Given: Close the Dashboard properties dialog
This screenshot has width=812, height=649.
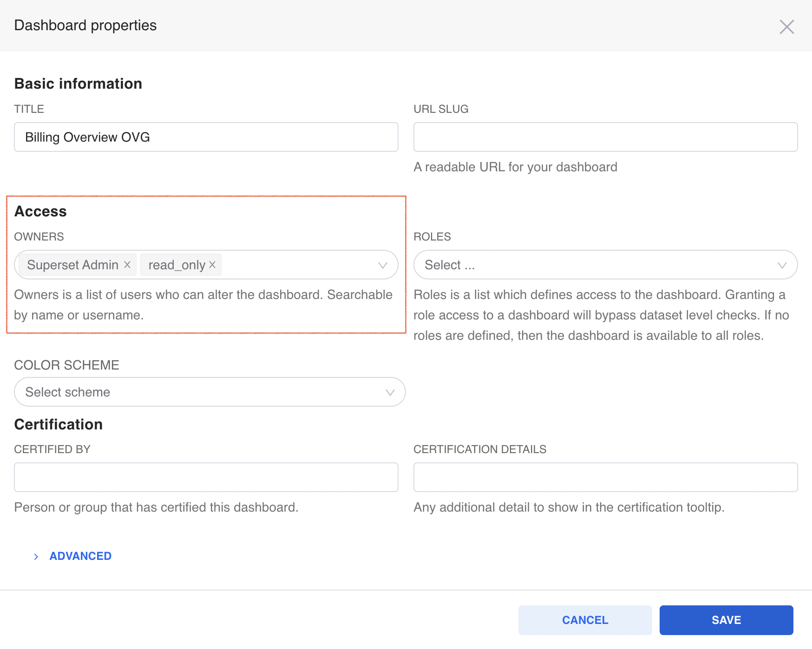Looking at the screenshot, I should click(787, 26).
